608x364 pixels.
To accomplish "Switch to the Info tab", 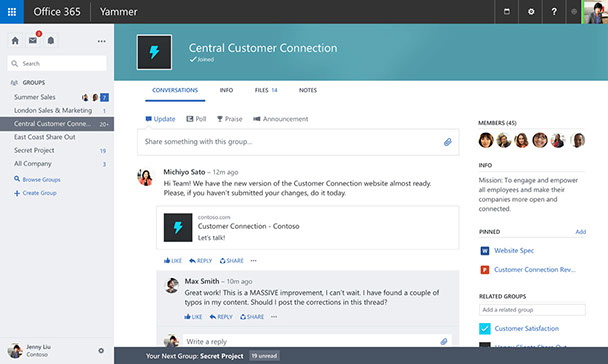I will [x=226, y=90].
